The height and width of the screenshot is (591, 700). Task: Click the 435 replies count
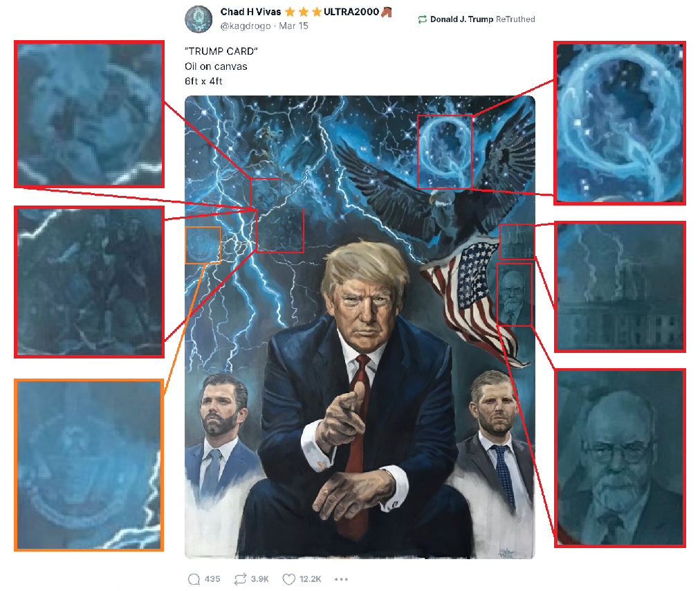click(212, 579)
